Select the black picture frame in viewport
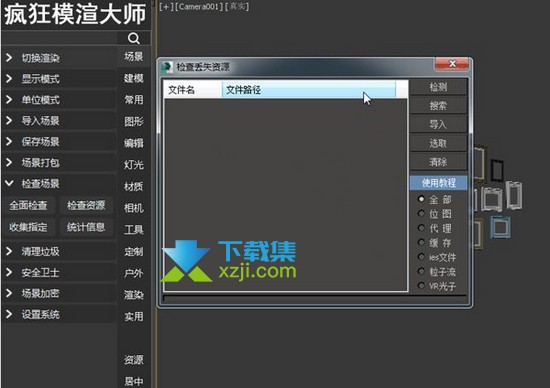Image resolution: width=550 pixels, height=388 pixels. [x=497, y=170]
